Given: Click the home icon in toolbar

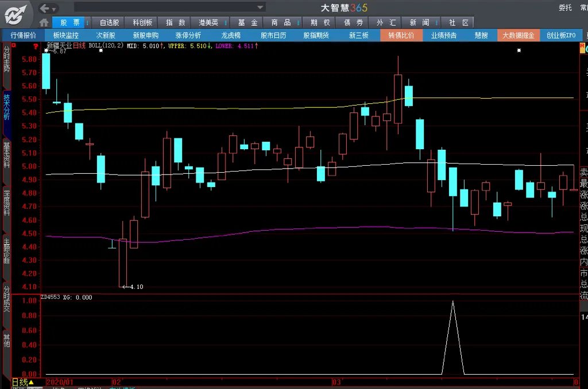Looking at the screenshot, I should click(x=44, y=22).
